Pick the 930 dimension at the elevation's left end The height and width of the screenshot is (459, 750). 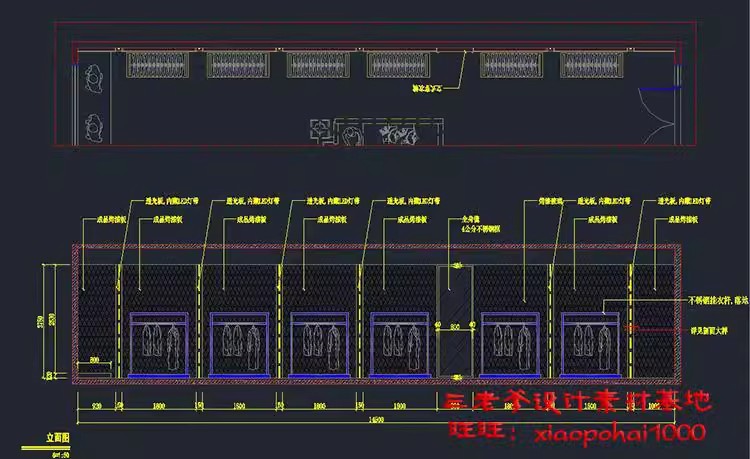pos(96,406)
